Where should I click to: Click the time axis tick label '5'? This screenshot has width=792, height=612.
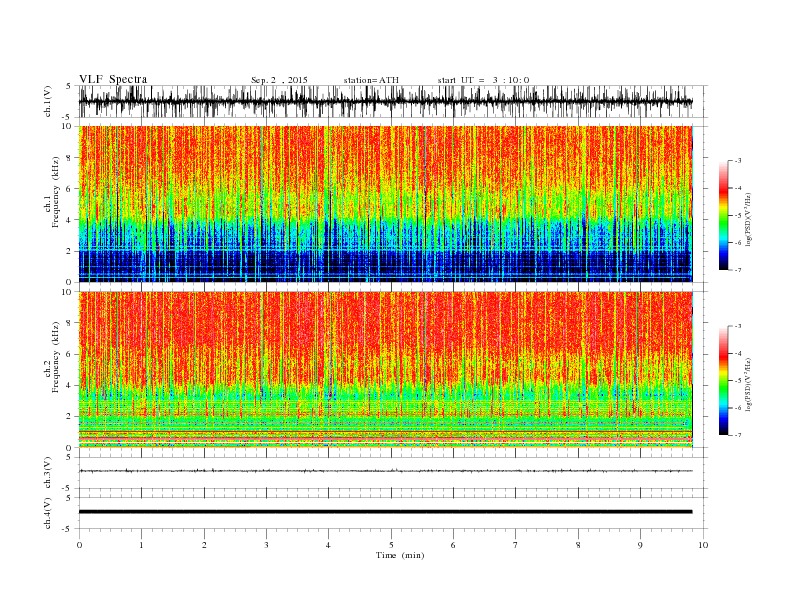[x=391, y=545]
